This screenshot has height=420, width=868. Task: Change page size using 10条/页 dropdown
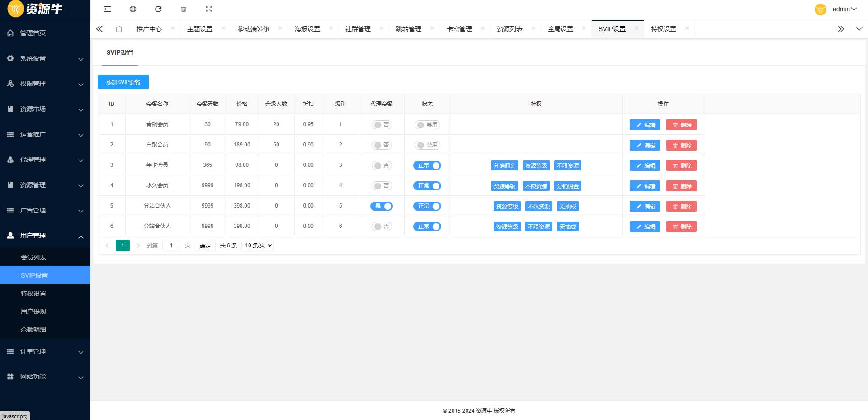pyautogui.click(x=257, y=245)
